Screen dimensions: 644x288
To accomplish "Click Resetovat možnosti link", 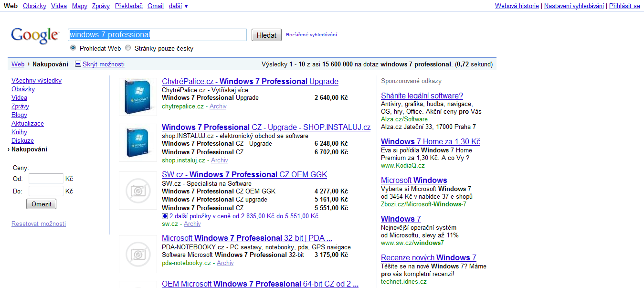I will pos(39,224).
